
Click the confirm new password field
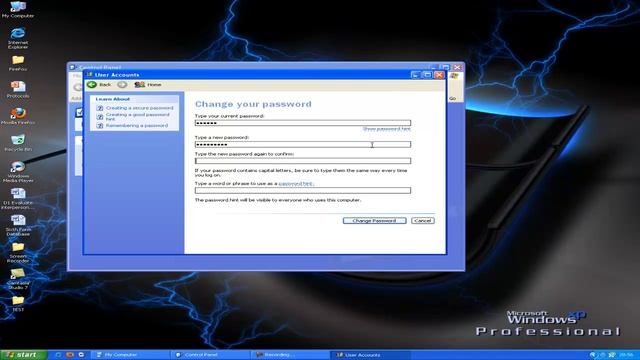click(303, 161)
